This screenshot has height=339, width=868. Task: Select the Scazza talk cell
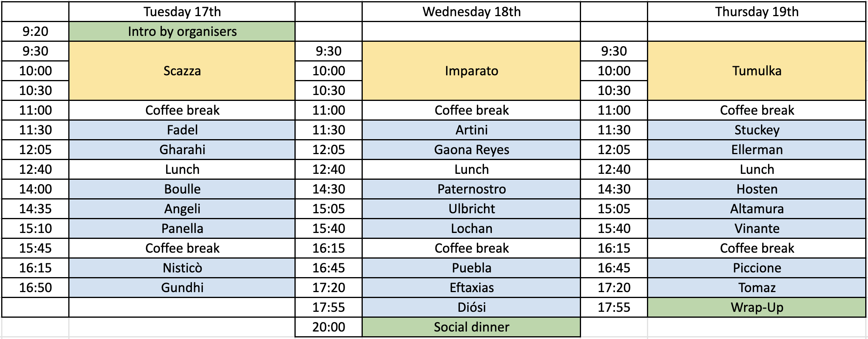pos(182,71)
